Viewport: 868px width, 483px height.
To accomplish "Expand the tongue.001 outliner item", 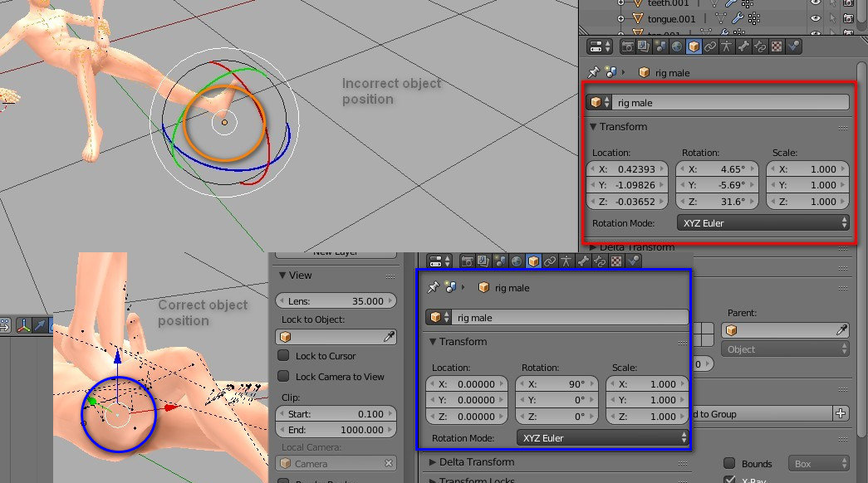I will click(620, 19).
